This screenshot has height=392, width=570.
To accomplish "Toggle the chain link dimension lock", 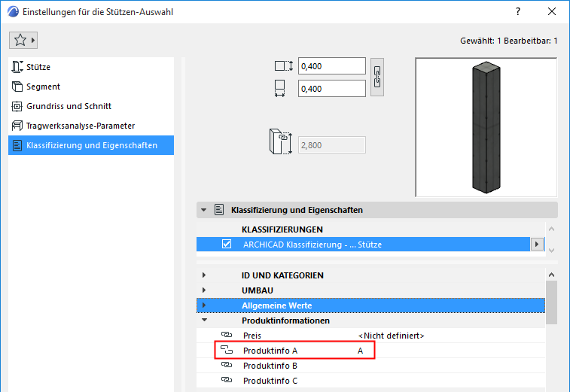I will tap(378, 76).
